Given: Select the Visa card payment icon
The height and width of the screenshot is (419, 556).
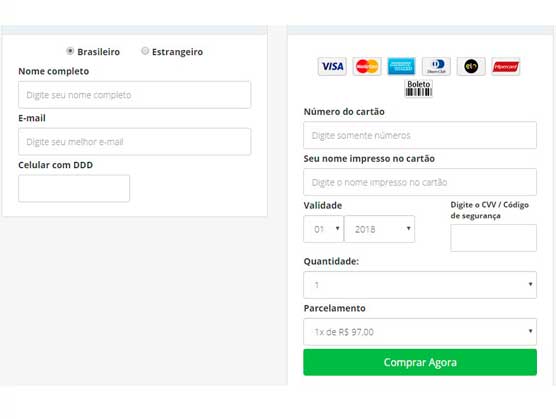Looking at the screenshot, I should [332, 66].
